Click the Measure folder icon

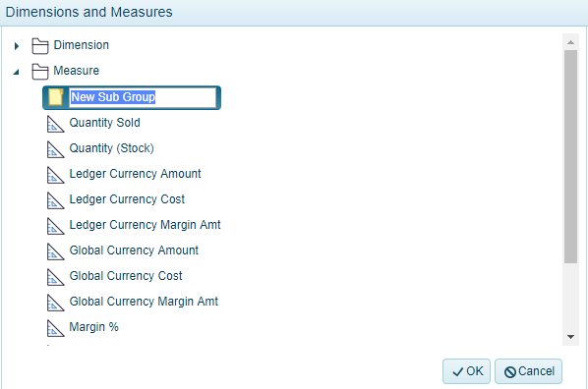coord(40,72)
